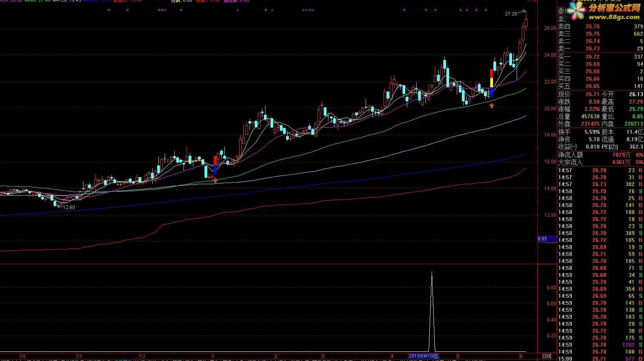This screenshot has width=644, height=361.
Task: Select the 买一 26.72 order row
Action: (x=601, y=57)
